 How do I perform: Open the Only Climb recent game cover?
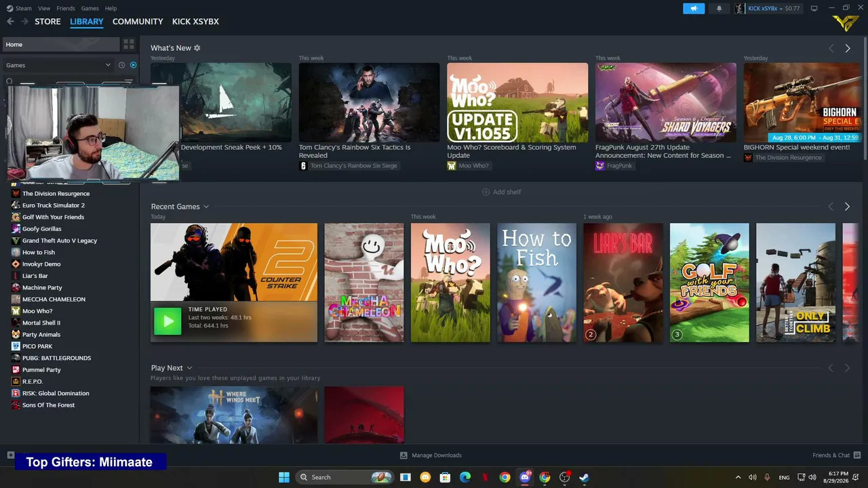(796, 283)
